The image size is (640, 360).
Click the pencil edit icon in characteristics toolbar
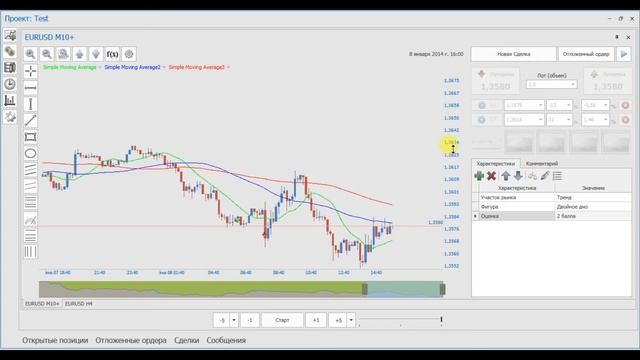(545, 176)
